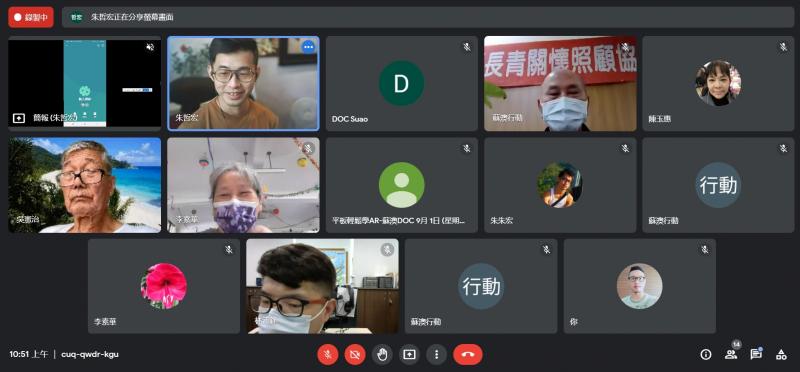Click your profile photo on the 你 tile
Screen dimensions: 800x372
point(639,286)
